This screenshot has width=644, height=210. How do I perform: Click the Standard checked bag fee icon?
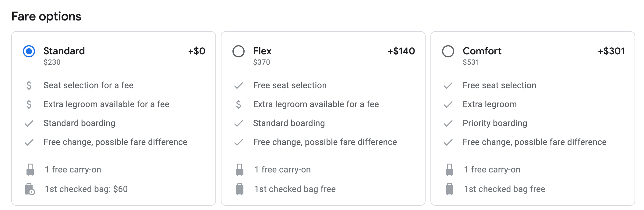coord(30,189)
